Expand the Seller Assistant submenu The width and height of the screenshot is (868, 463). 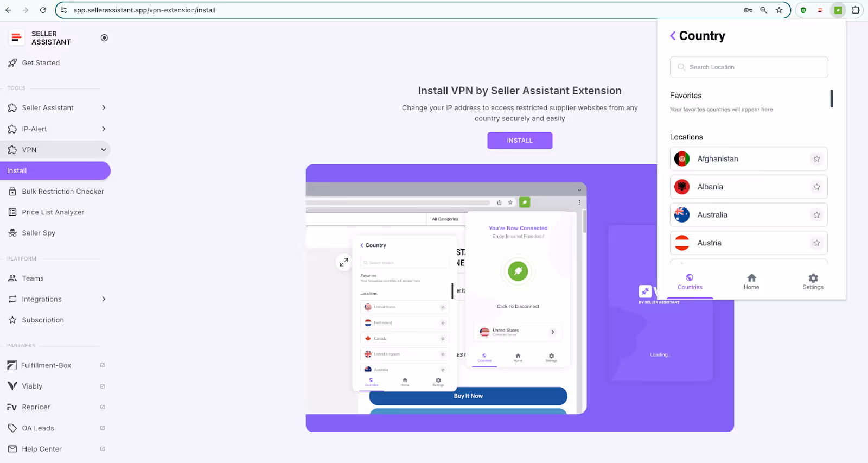tap(104, 108)
